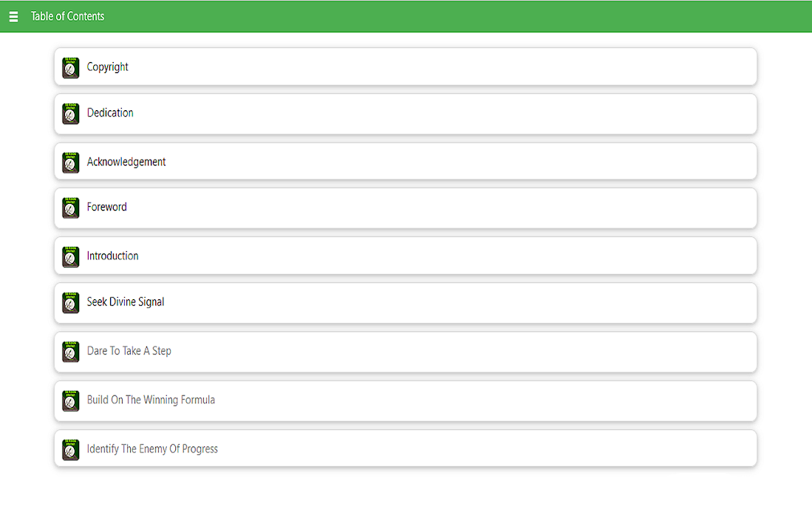This screenshot has height=532, width=812.
Task: Click book icon for Identify The Enemy Of Progress
Action: tap(71, 450)
